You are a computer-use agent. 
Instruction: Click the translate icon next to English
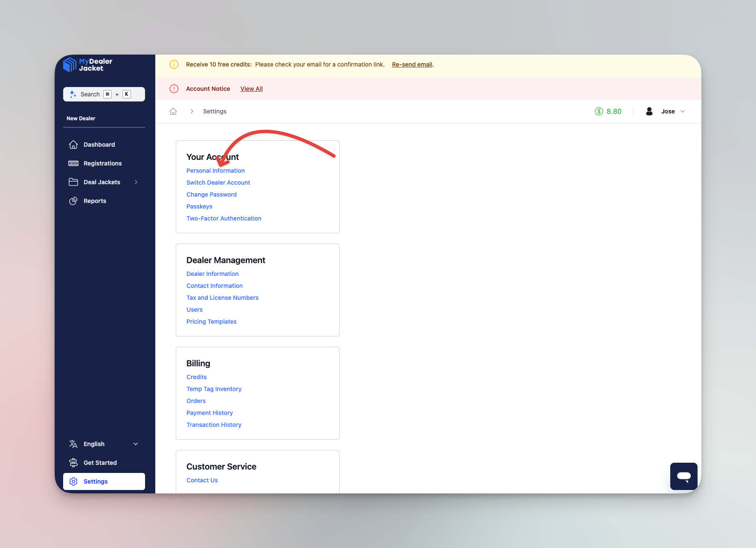coord(73,444)
